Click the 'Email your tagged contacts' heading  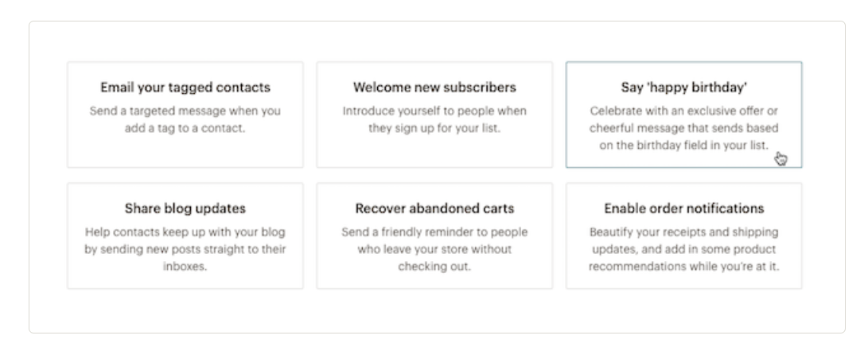click(x=185, y=87)
